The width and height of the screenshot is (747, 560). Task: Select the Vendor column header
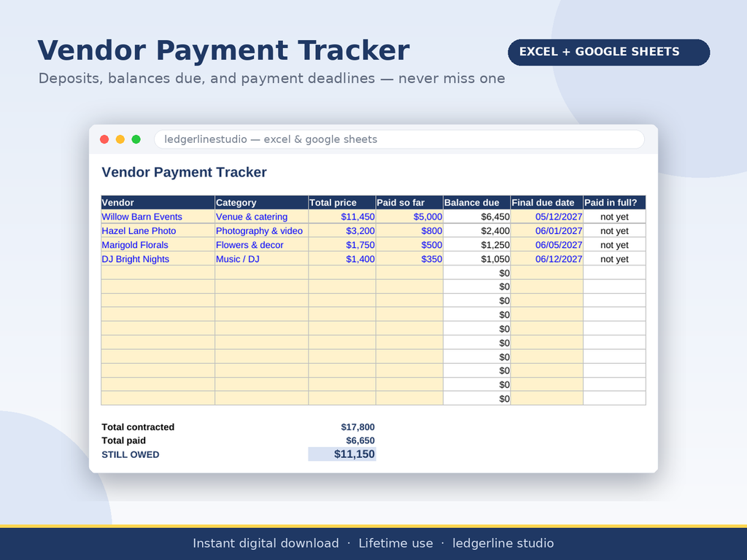pyautogui.click(x=158, y=203)
